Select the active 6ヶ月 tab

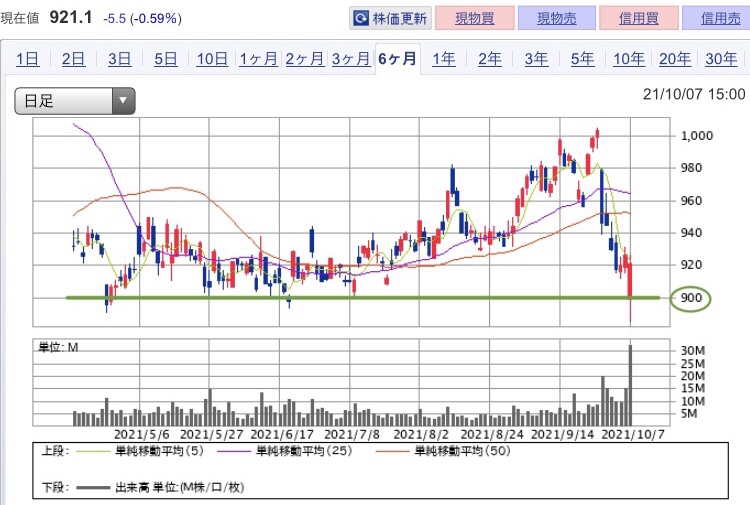point(397,59)
